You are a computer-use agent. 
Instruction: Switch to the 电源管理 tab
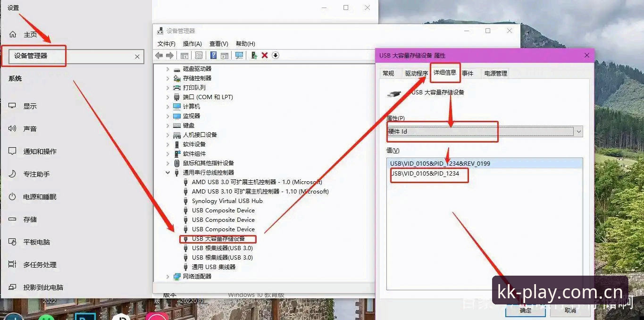point(495,74)
